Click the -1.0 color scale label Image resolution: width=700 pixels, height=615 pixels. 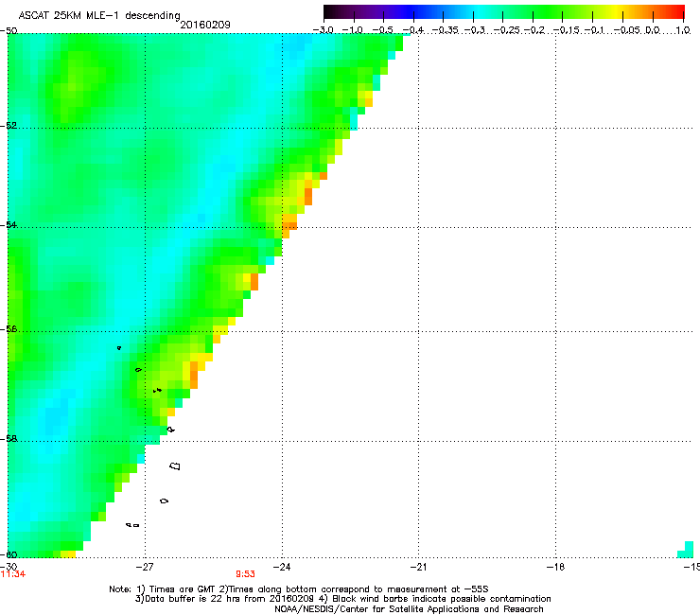click(x=352, y=30)
